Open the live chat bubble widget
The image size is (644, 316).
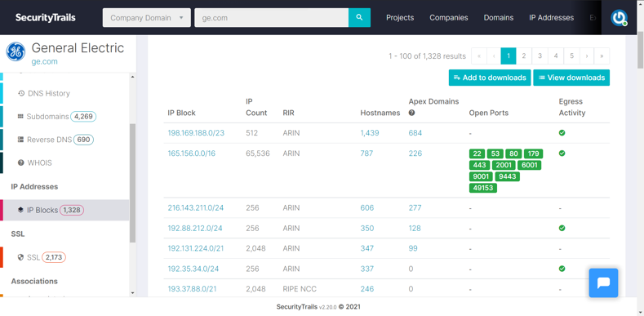pyautogui.click(x=603, y=283)
